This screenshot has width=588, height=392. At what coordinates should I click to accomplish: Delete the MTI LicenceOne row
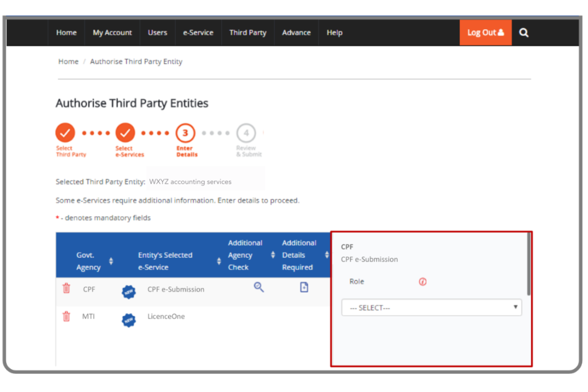[x=66, y=316]
